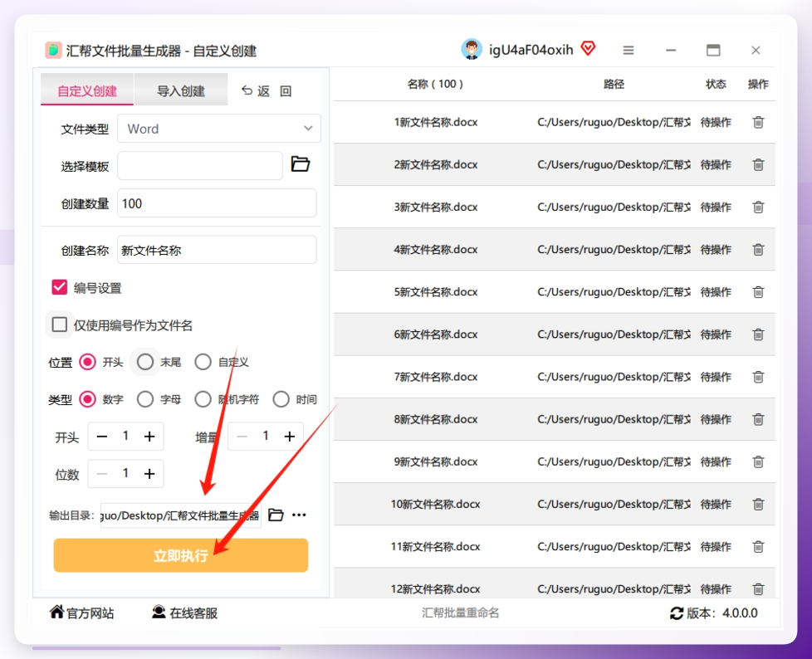Select 字母 numbering type radio
This screenshot has height=659, width=812.
pos(145,399)
